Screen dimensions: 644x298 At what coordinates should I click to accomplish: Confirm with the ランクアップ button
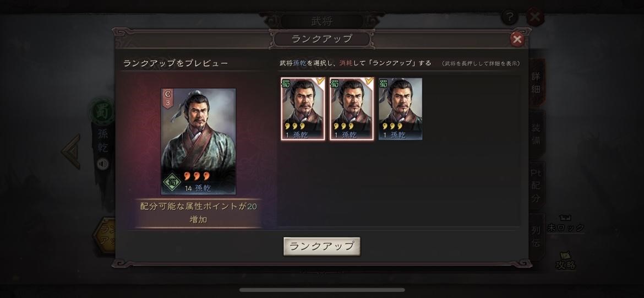(x=322, y=246)
